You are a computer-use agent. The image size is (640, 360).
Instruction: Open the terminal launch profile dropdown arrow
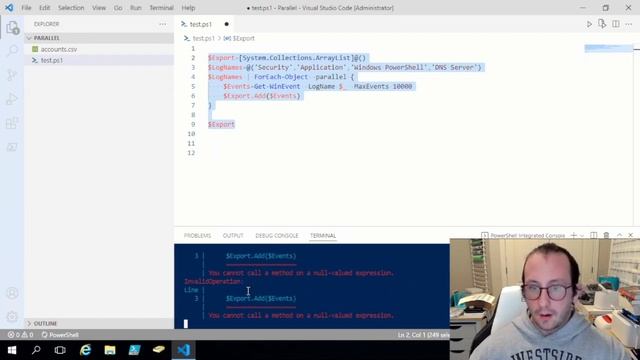pyautogui.click(x=582, y=236)
